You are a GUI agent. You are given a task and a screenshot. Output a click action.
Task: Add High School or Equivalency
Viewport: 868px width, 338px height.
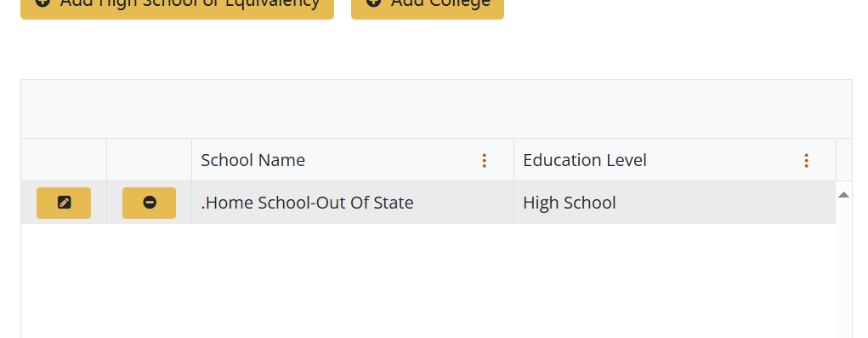[177, 6]
